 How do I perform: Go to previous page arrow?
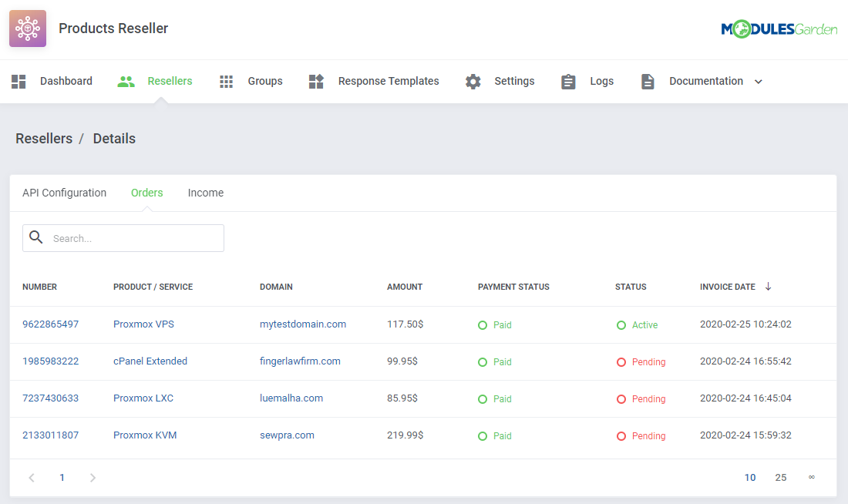(32, 478)
